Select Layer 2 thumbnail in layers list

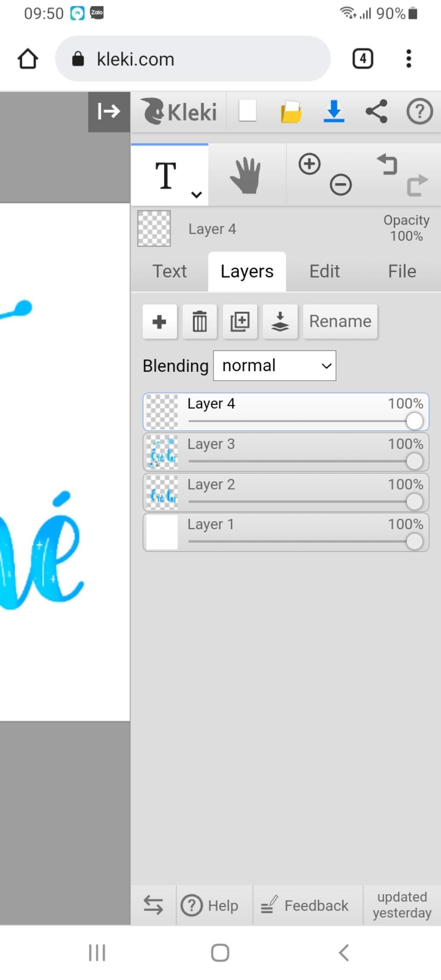click(x=162, y=493)
